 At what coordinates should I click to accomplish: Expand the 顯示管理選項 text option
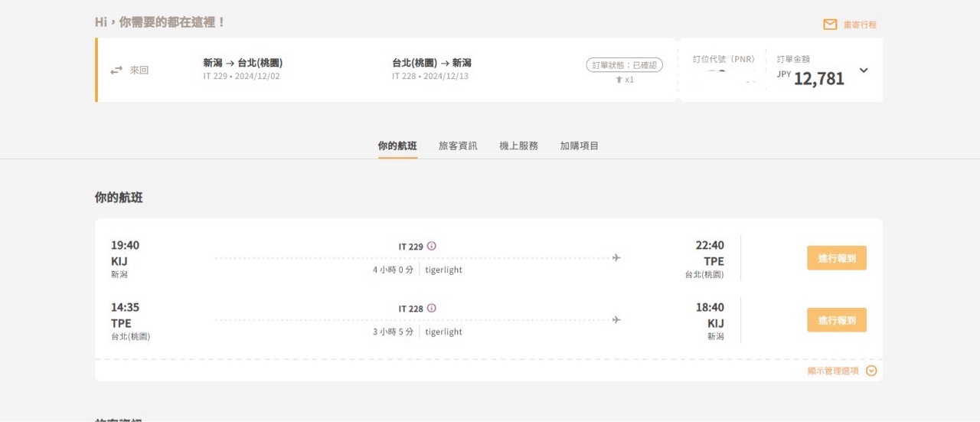(833, 371)
